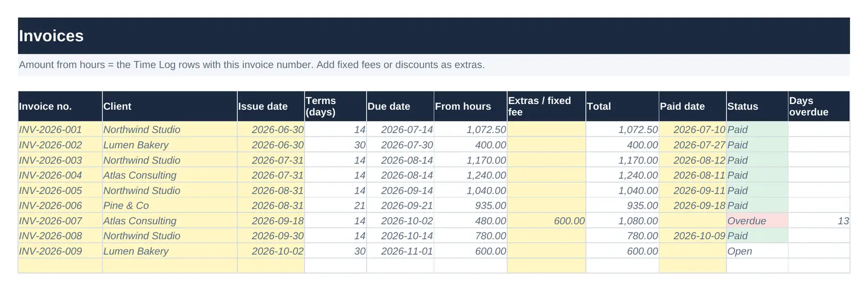Viewport: 868px width, 291px height.
Task: Click paid date 2026-10-09
Action: (693, 236)
